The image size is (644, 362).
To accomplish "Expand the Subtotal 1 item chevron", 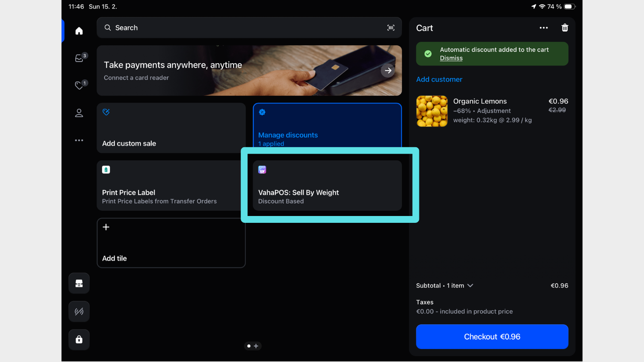I will [x=470, y=286].
